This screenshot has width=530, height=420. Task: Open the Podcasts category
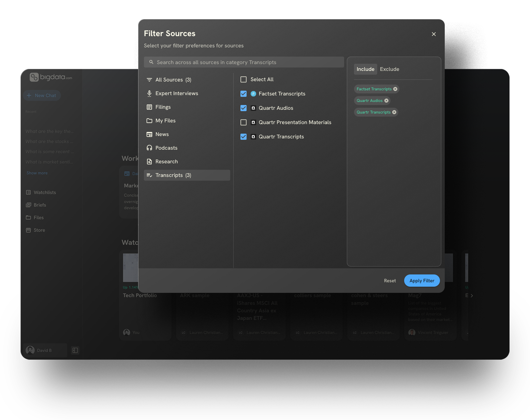tap(187, 148)
